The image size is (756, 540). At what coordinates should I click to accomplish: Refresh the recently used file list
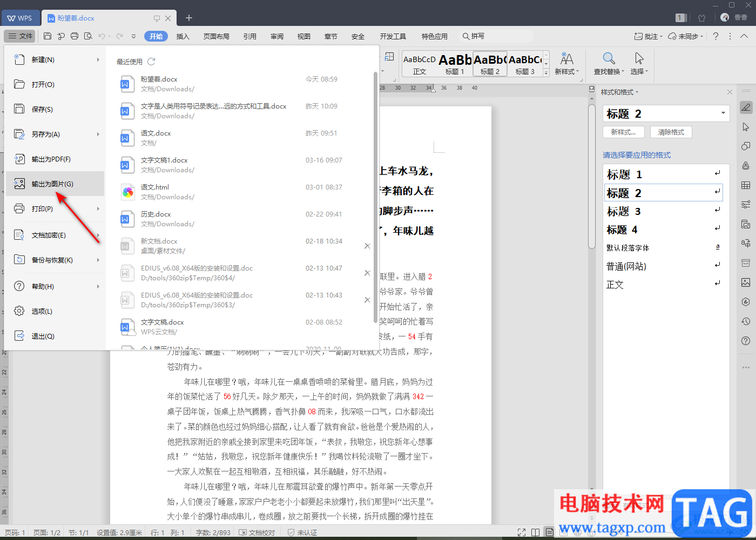point(151,62)
